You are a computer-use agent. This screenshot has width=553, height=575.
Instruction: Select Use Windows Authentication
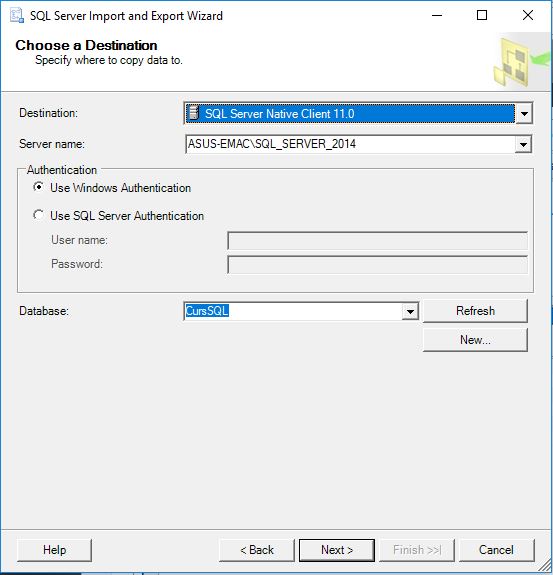click(x=38, y=187)
